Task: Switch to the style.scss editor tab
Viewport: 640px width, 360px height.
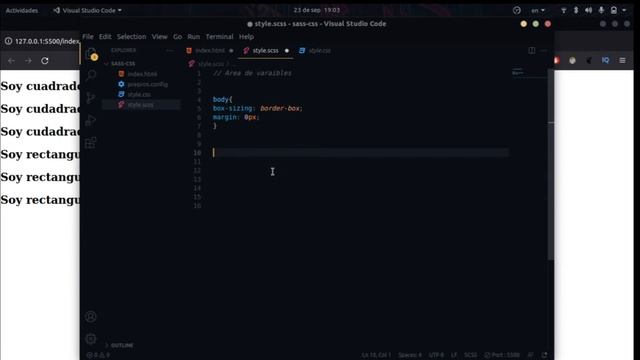Action: tap(265, 51)
